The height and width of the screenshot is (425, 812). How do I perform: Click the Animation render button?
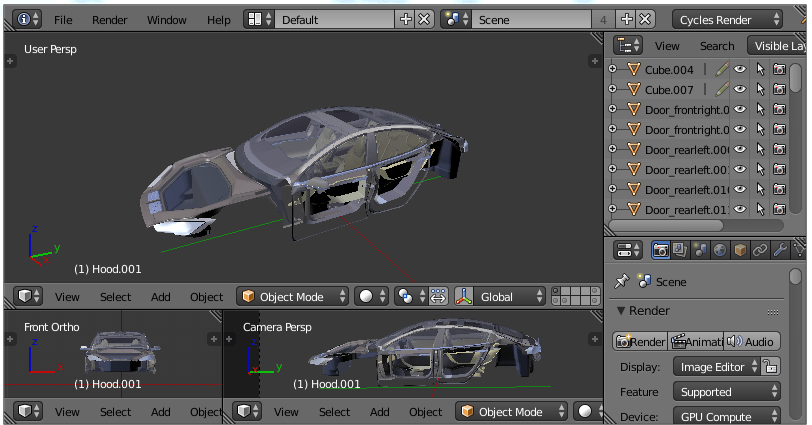pyautogui.click(x=696, y=342)
